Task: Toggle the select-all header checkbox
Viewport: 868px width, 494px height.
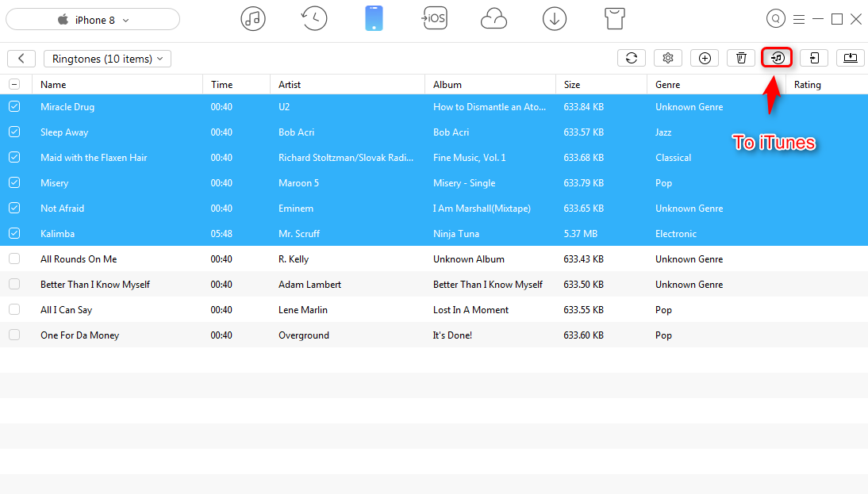Action: 14,84
